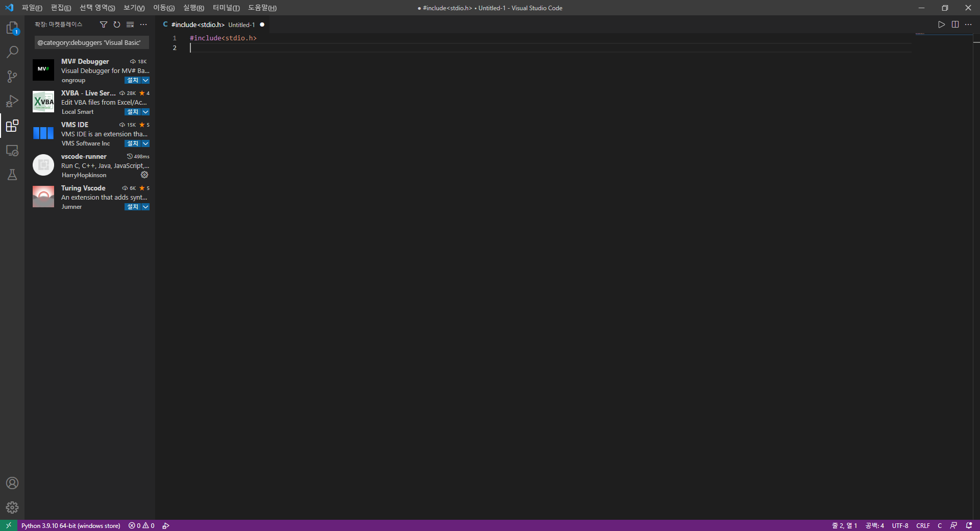Install the XVBA extension
Screen dimensions: 980x531
[133, 112]
